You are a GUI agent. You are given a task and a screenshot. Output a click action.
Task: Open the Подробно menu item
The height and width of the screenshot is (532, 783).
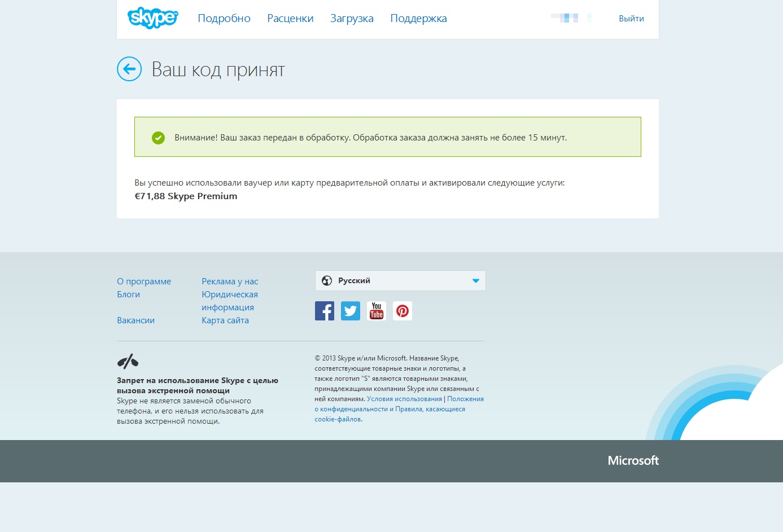click(x=224, y=18)
